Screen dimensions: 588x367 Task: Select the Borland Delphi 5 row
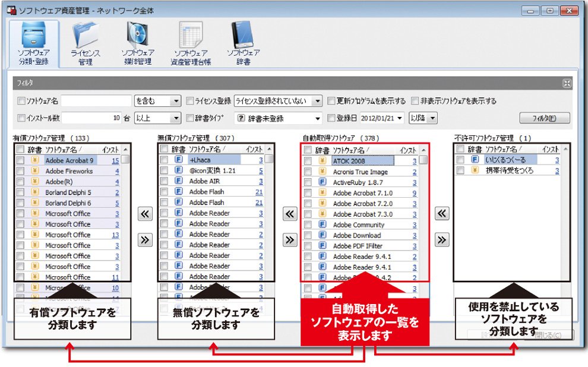coord(68,192)
